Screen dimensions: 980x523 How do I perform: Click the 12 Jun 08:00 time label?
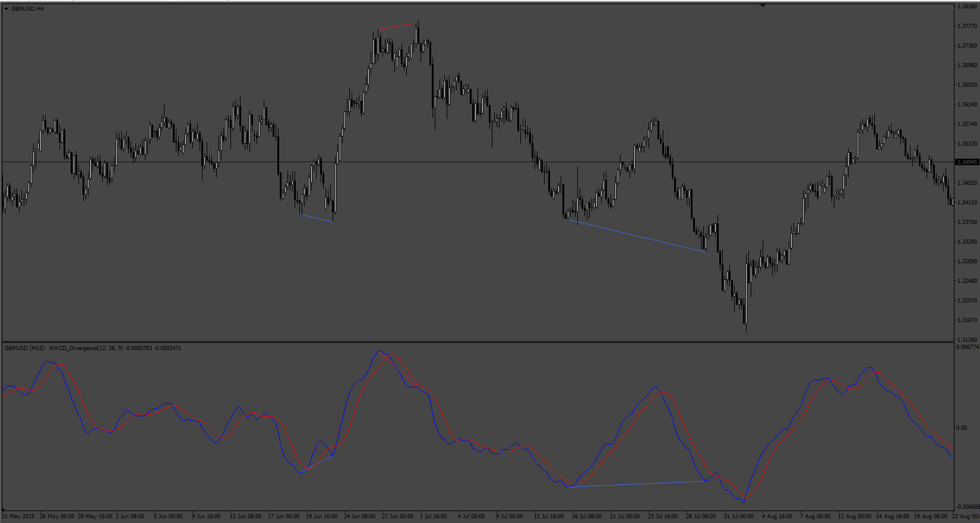(246, 516)
